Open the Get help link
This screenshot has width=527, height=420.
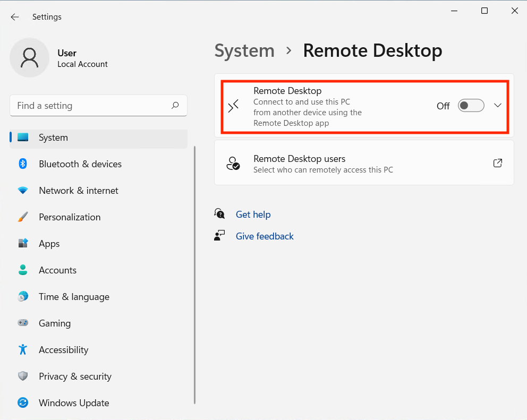click(x=253, y=215)
